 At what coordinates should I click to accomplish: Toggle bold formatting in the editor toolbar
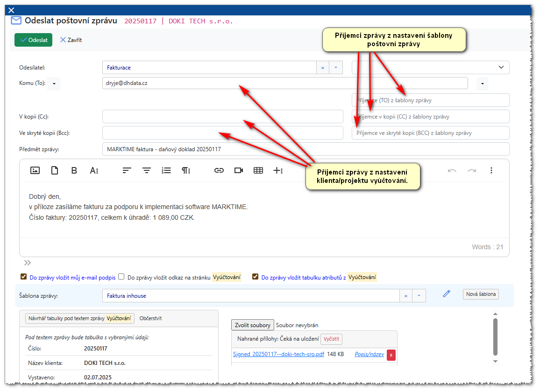point(74,170)
